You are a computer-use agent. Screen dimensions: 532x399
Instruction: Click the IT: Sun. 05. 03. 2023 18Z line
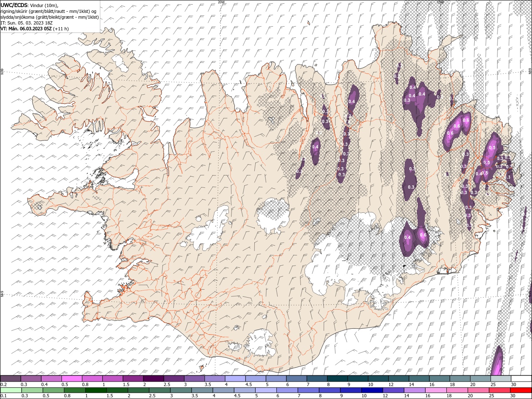coord(27,23)
